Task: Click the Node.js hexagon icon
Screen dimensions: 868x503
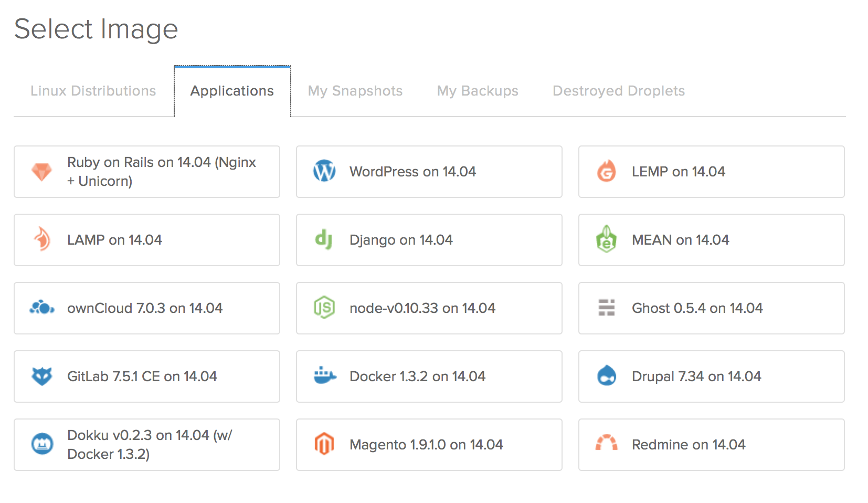Action: pos(324,308)
